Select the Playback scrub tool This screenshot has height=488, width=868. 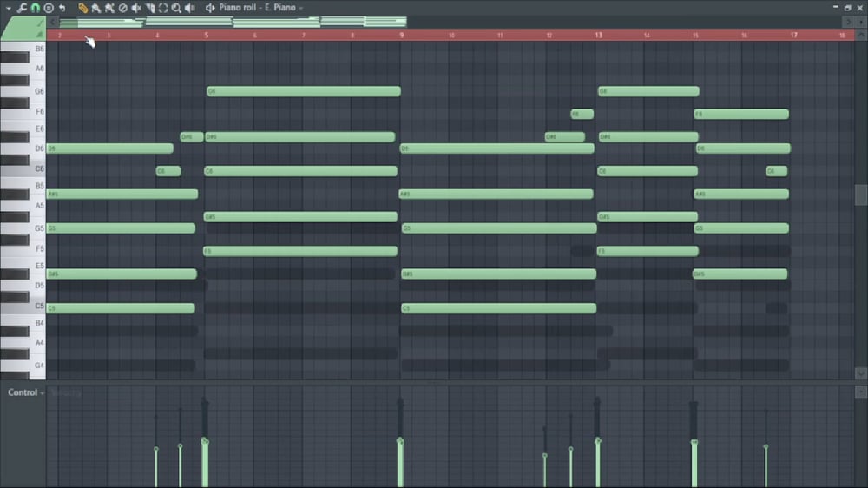(x=190, y=8)
